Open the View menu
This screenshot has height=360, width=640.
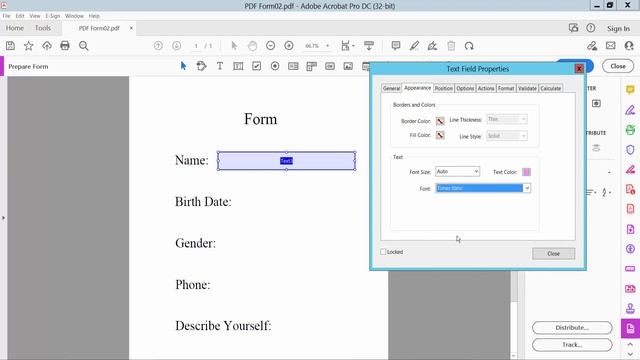tap(35, 16)
